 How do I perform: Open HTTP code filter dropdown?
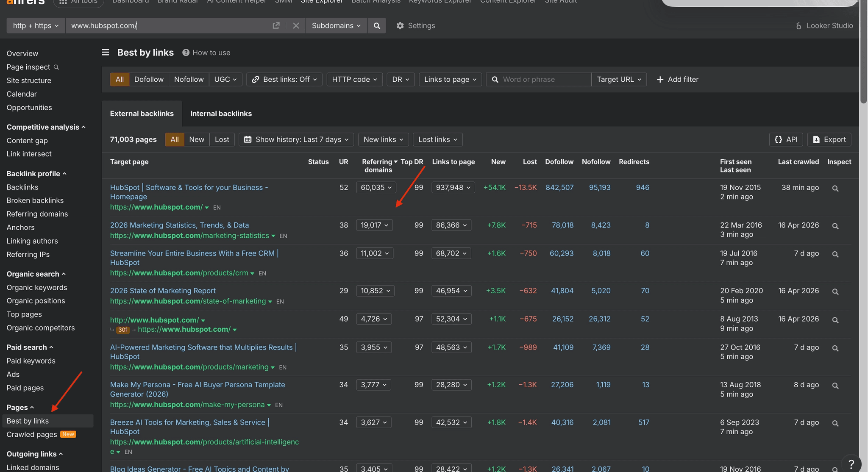click(x=355, y=79)
